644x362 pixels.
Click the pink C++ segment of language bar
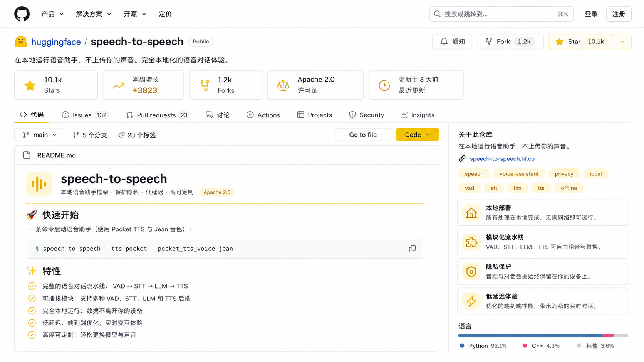tap(609, 335)
